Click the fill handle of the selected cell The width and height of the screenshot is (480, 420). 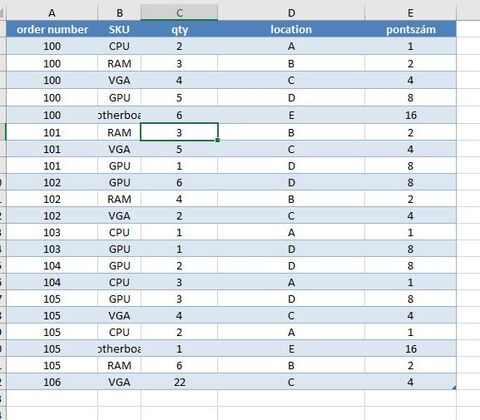pyautogui.click(x=218, y=140)
